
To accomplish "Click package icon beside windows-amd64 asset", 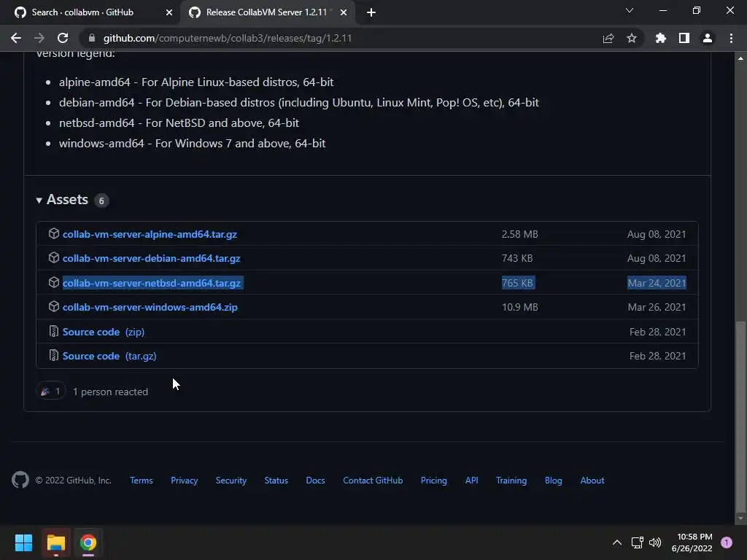I will (54, 307).
